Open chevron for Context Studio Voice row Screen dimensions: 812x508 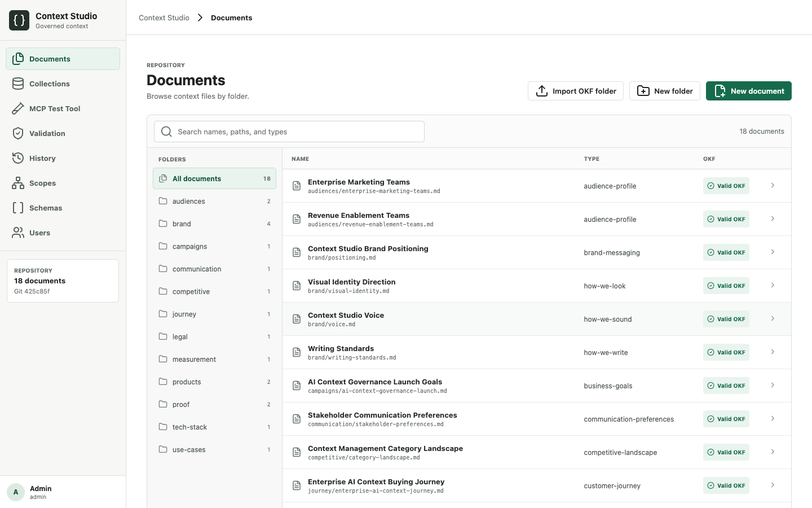[x=773, y=319]
